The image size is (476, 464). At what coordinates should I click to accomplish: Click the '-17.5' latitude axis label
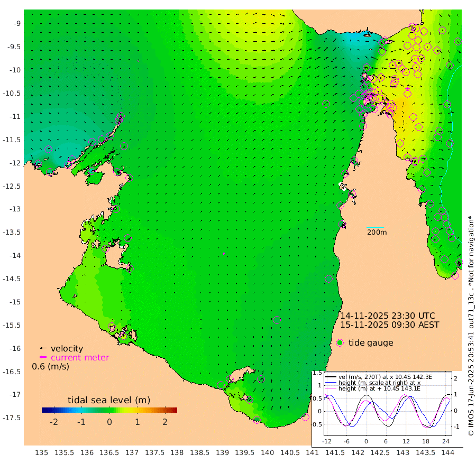[12, 418]
